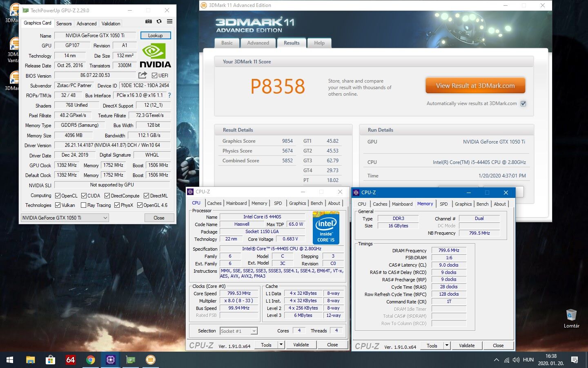The image size is (588, 368).
Task: Open the AIDA64 taskbar icon
Action: 70,360
